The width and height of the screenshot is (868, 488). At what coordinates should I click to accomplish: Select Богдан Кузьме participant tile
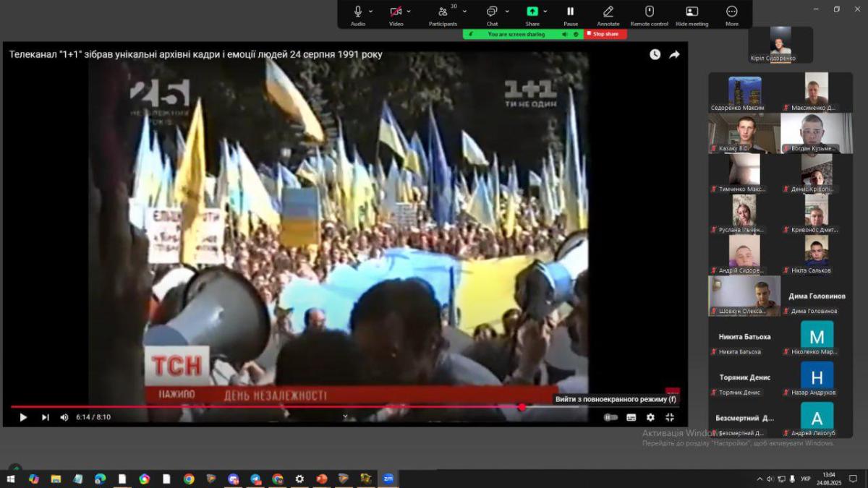tap(817, 134)
